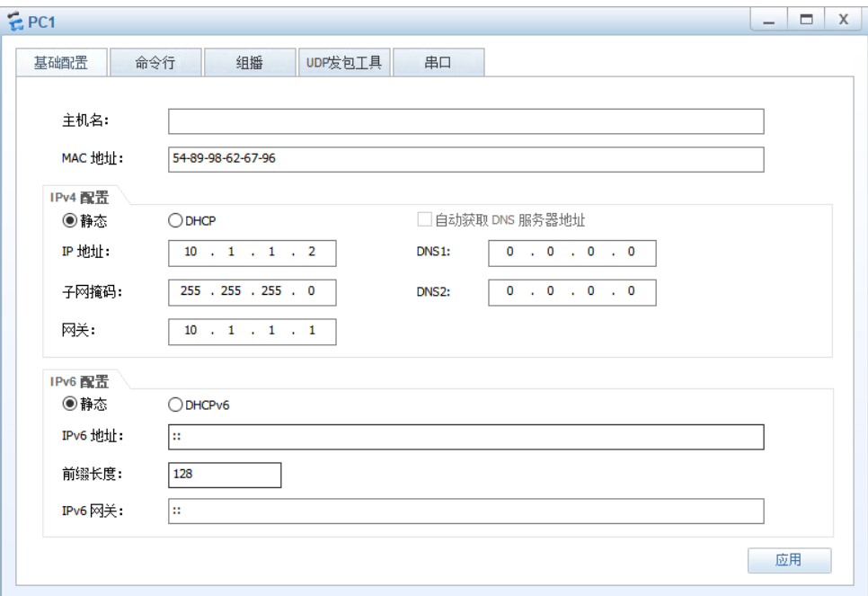The image size is (868, 596).
Task: Switch to the UDP发包工具 tab
Action: pyautogui.click(x=344, y=63)
